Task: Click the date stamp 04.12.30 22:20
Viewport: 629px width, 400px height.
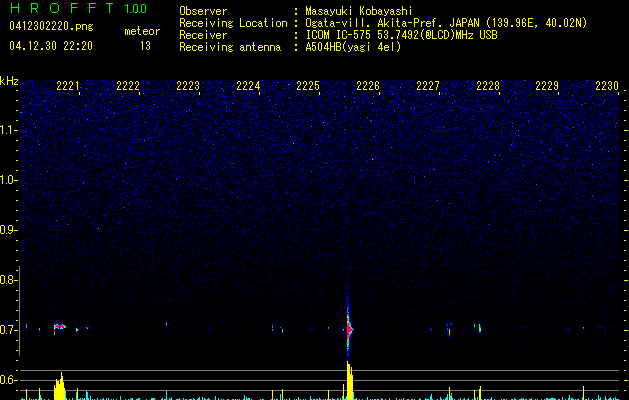Action: point(50,46)
